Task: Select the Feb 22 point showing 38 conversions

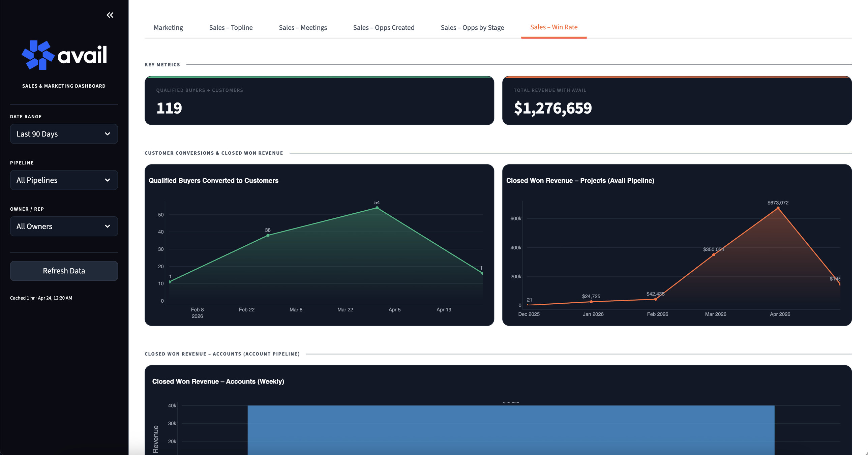Action: (x=267, y=235)
